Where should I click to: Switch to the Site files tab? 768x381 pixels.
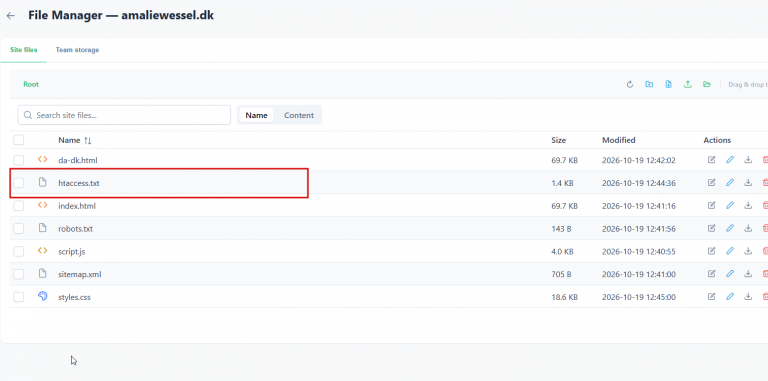24,50
